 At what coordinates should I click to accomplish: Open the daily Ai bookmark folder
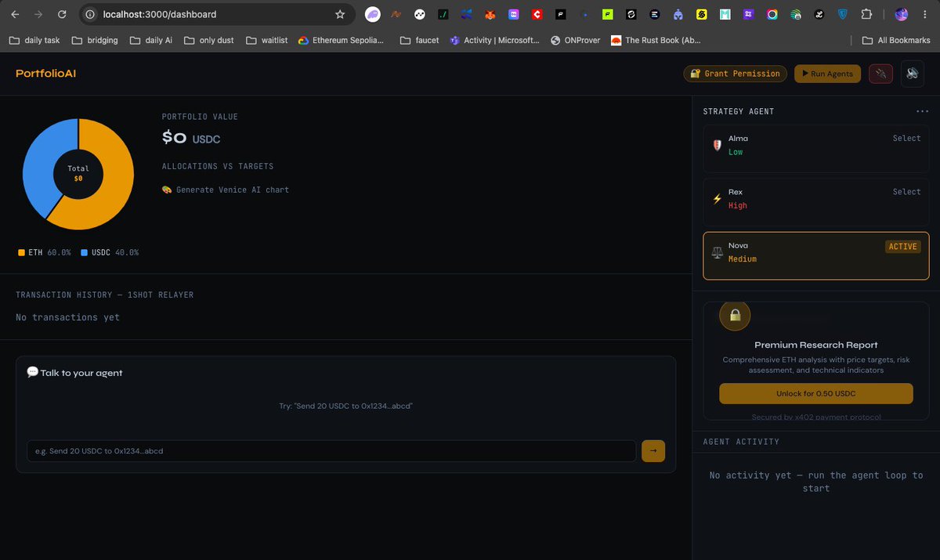coord(151,40)
